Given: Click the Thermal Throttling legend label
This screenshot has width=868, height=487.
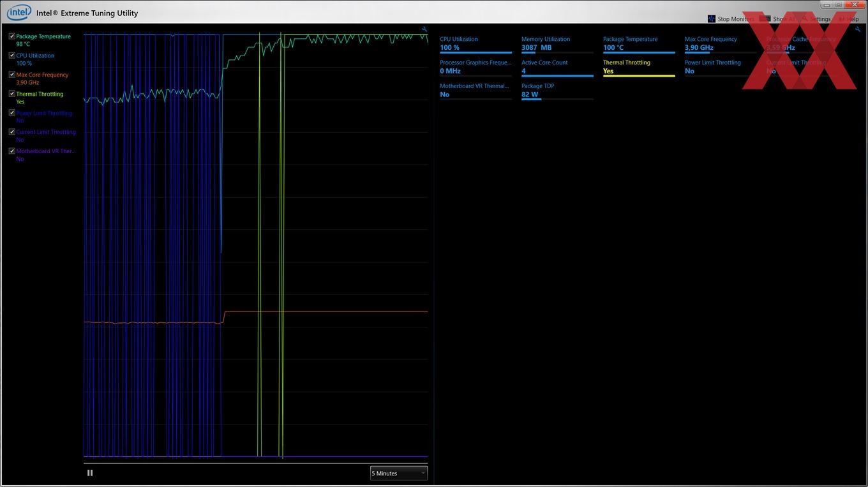Looking at the screenshot, I should pyautogui.click(x=40, y=94).
